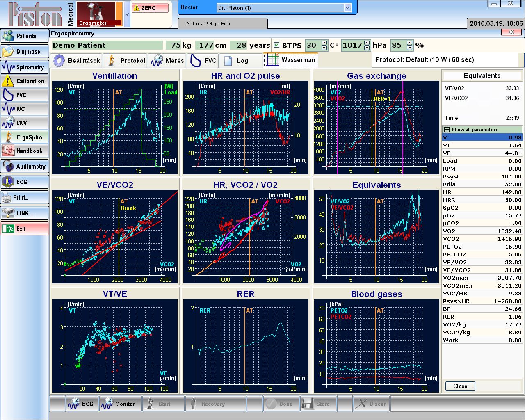Screen dimensions: 525x420
Task: Open ErgoSpiro in the sidebar
Action: tap(25, 137)
